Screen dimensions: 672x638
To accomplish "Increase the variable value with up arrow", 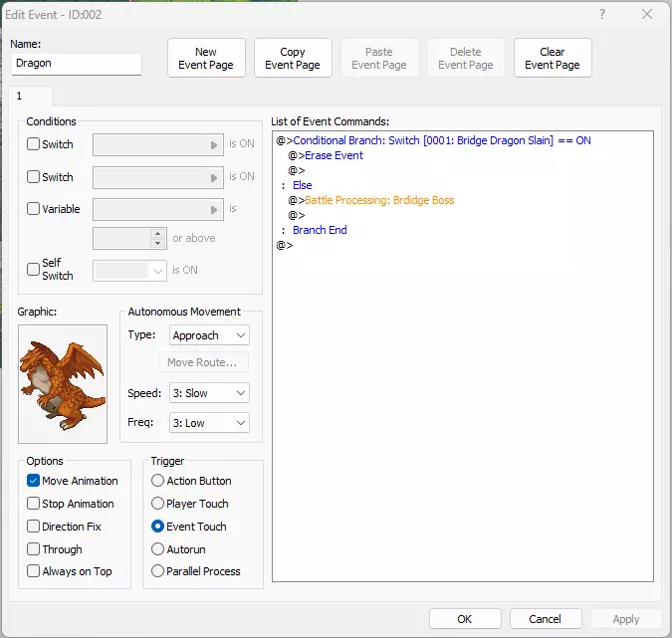I will click(157, 234).
